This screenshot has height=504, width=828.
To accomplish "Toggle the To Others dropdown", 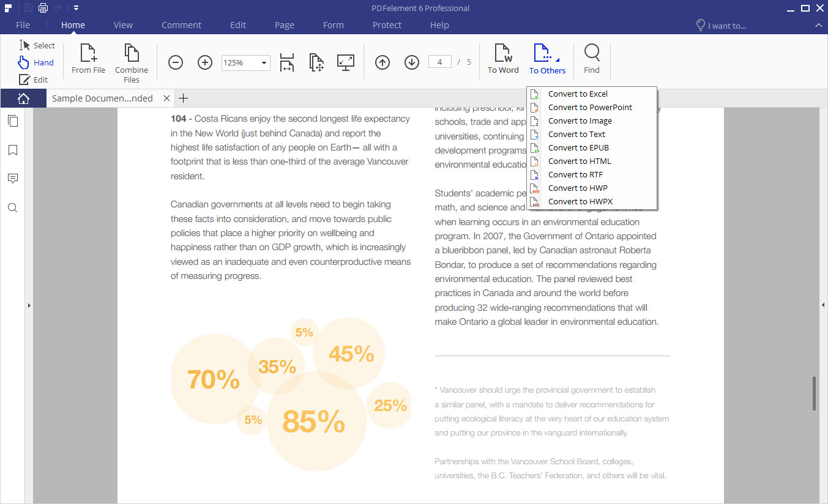I will (547, 59).
